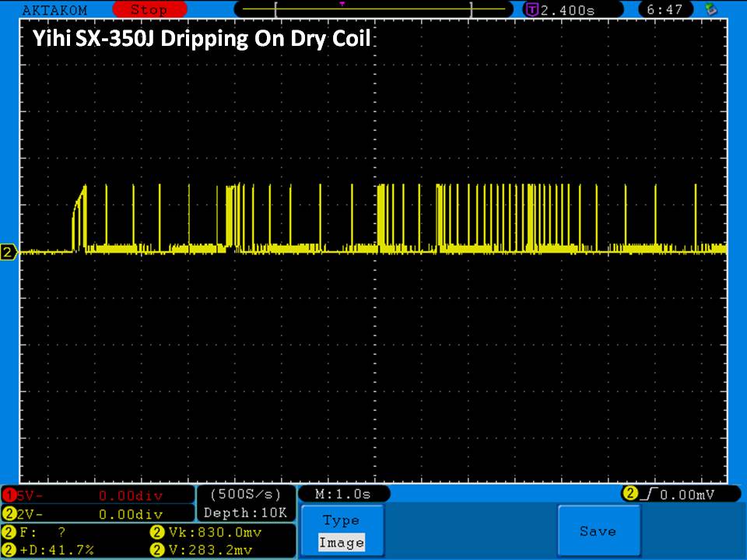Viewport: 747px width, 560px height.
Task: Click the USB connection icon in top-right corner
Action: coord(710,10)
